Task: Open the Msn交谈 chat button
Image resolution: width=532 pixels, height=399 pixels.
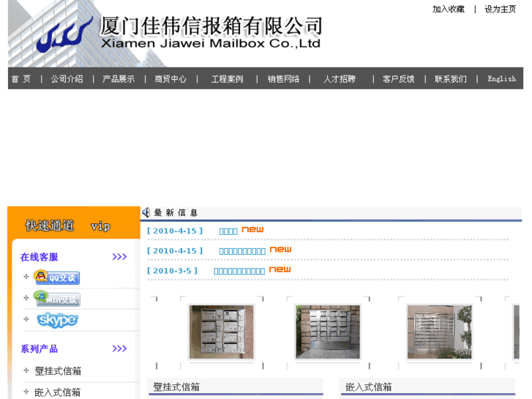Action: click(56, 299)
